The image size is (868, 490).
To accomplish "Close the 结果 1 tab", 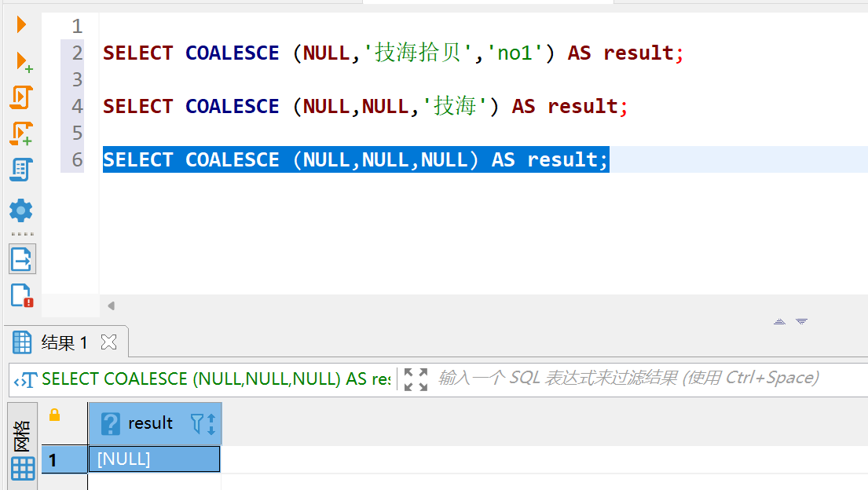I will click(x=109, y=342).
